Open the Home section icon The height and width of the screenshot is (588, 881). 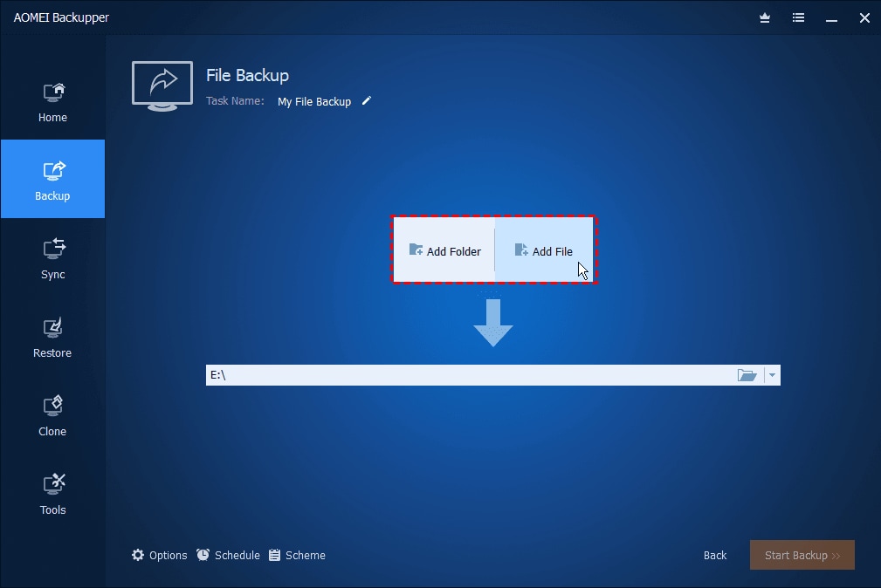tap(53, 93)
